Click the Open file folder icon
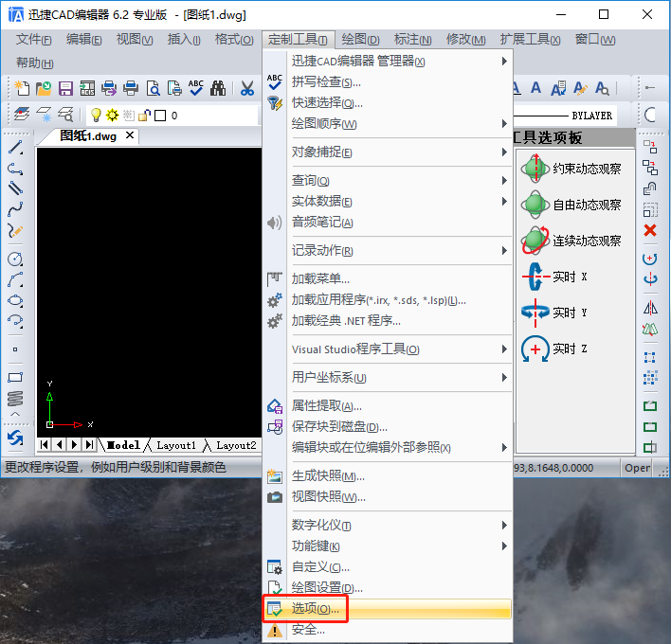The height and width of the screenshot is (644, 671). [x=44, y=88]
